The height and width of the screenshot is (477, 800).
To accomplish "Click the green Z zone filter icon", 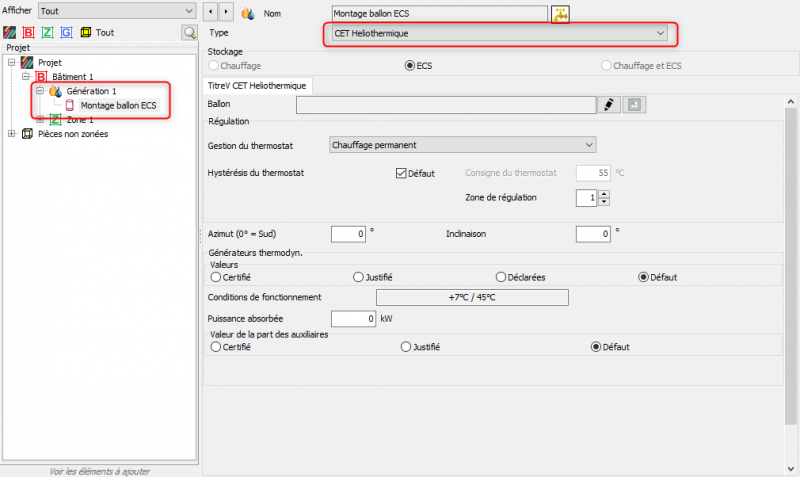I will (x=47, y=32).
